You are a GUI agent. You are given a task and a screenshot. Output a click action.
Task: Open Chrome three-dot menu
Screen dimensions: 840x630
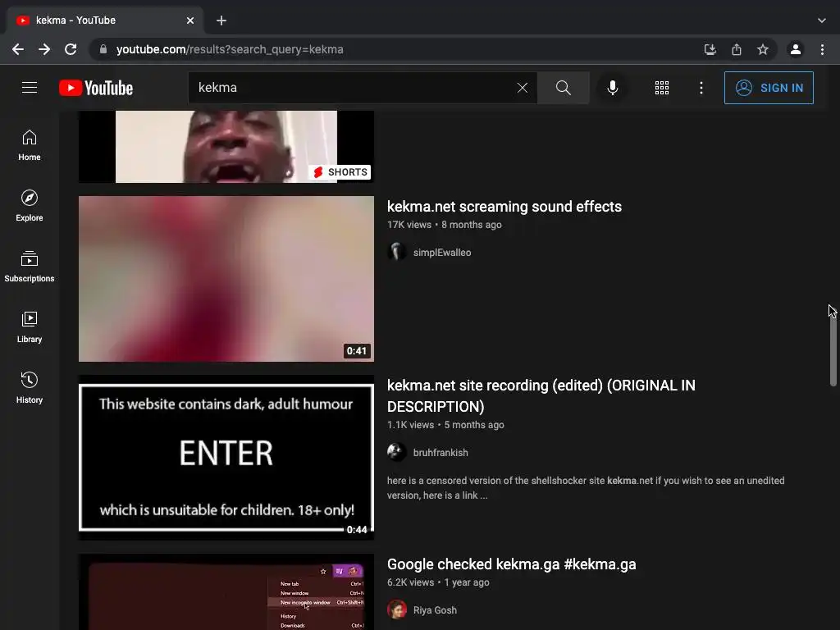point(822,49)
